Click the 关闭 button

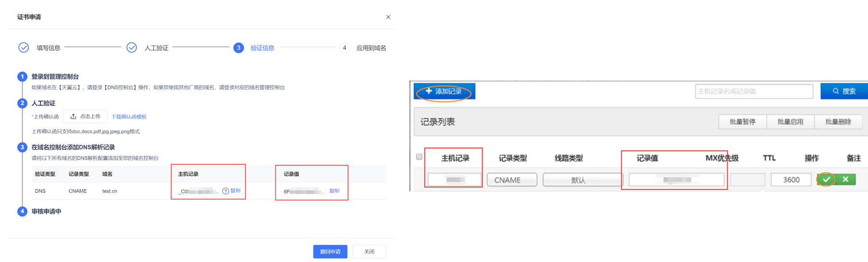(x=369, y=251)
